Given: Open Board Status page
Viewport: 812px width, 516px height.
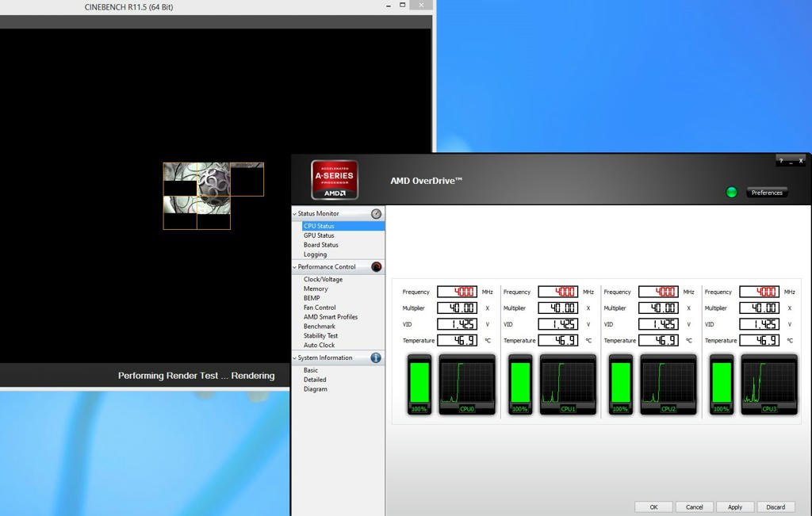Looking at the screenshot, I should click(320, 245).
